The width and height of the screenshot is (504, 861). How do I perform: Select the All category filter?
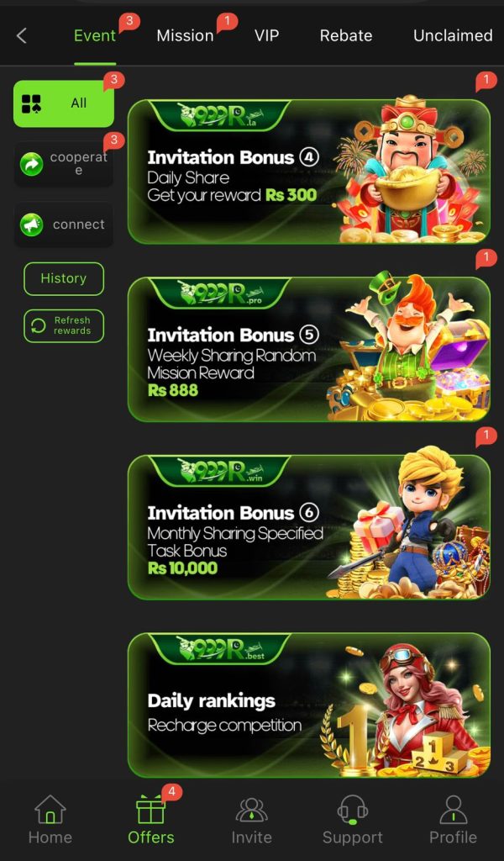pyautogui.click(x=64, y=103)
